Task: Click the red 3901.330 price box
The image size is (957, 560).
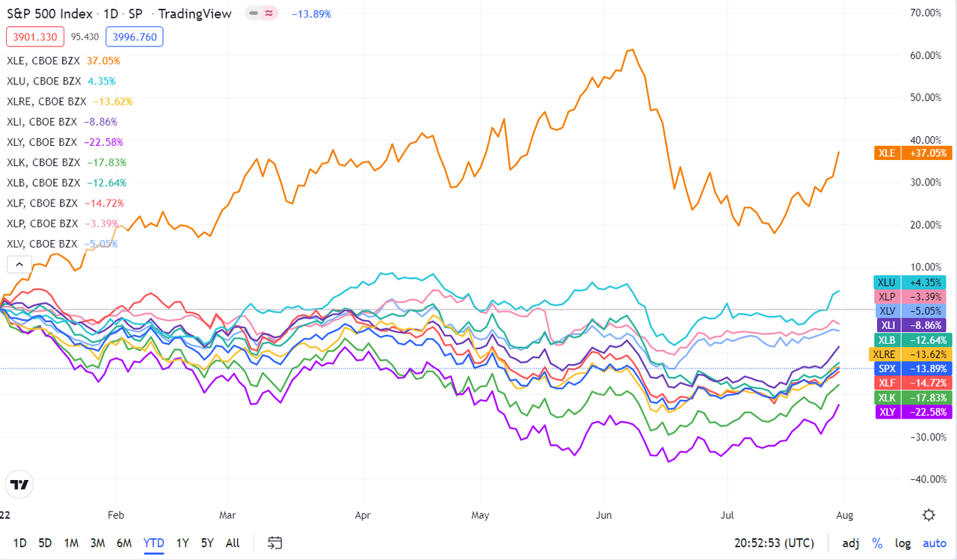Action: point(34,36)
